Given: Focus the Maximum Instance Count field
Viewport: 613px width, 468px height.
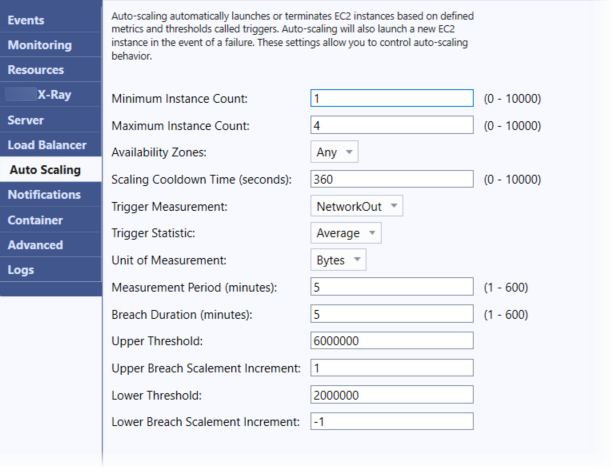Looking at the screenshot, I should tap(391, 125).
